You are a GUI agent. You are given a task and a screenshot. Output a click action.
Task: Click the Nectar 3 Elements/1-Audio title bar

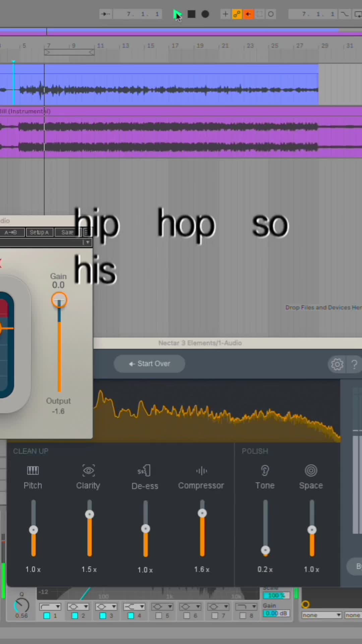tap(228, 343)
